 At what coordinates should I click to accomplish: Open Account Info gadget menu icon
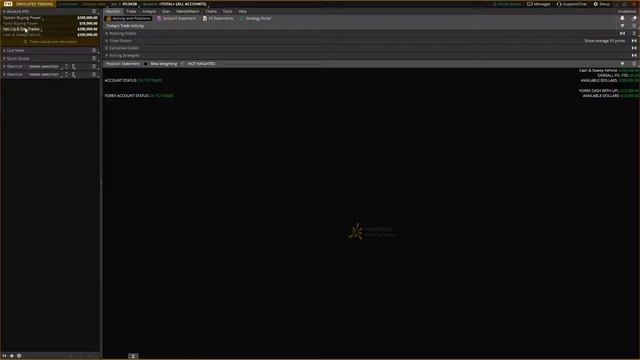point(94,11)
